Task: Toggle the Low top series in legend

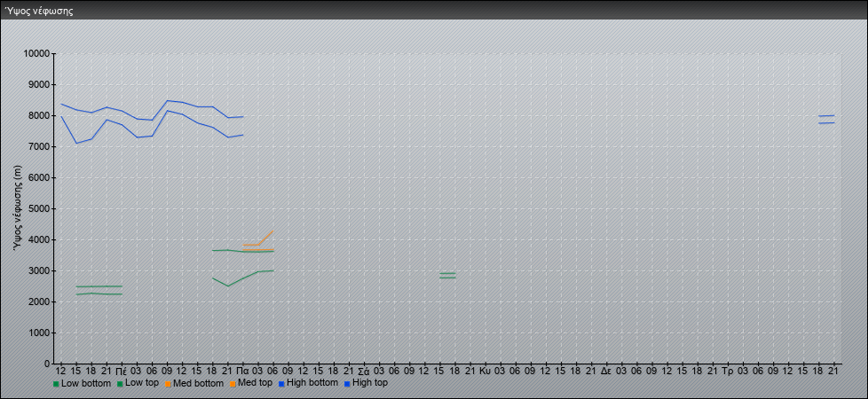Action: [x=138, y=383]
